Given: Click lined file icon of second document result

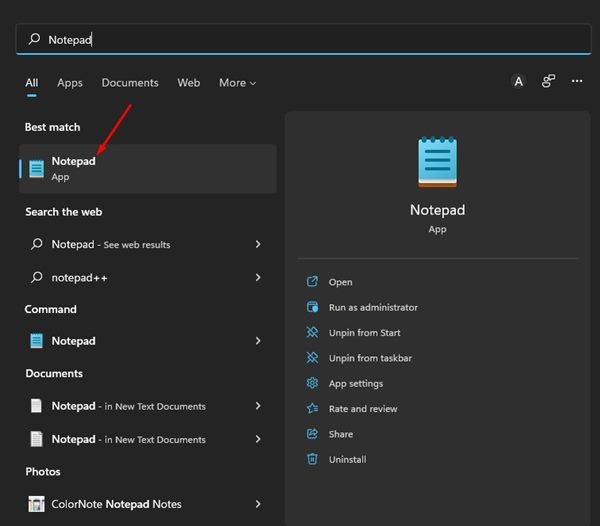Looking at the screenshot, I should [x=36, y=439].
